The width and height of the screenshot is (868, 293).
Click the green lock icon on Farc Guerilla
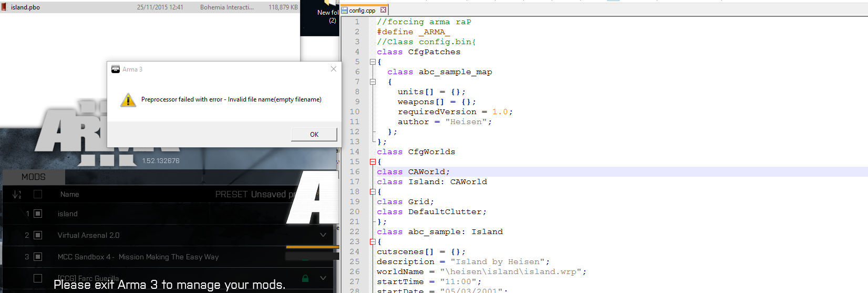(305, 278)
